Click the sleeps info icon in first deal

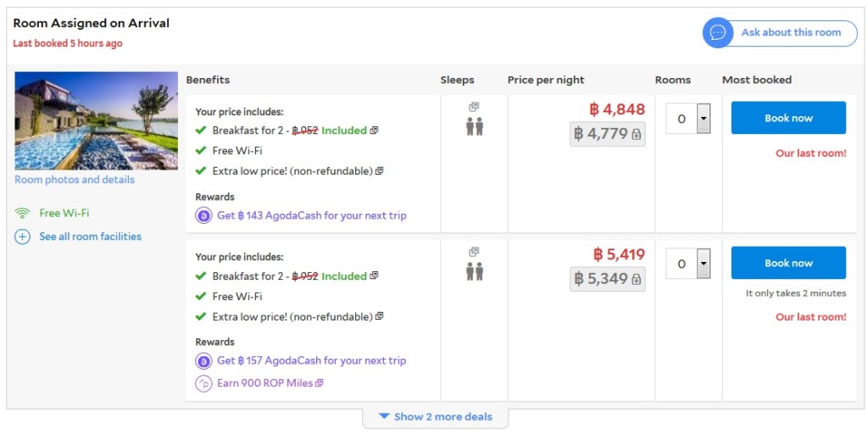point(474,107)
